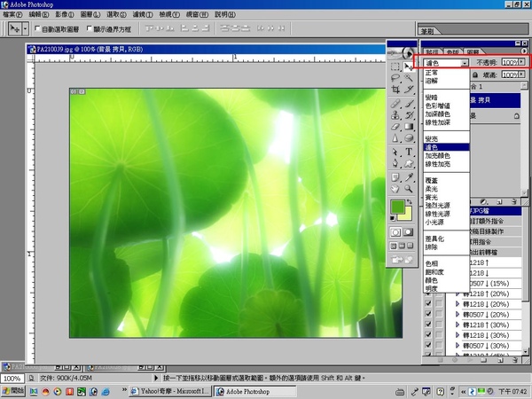The image size is (532, 399).
Task: Select the Path Selection tool
Action: point(395,152)
